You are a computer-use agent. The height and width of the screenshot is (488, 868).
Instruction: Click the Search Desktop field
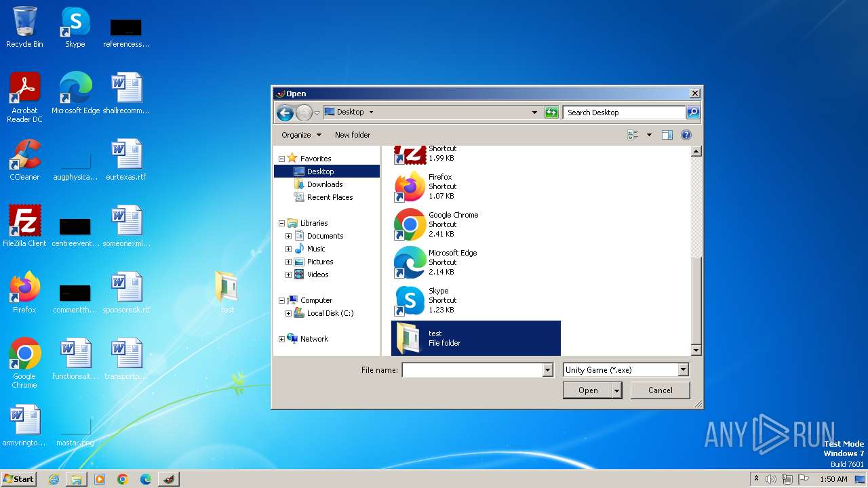pyautogui.click(x=624, y=113)
